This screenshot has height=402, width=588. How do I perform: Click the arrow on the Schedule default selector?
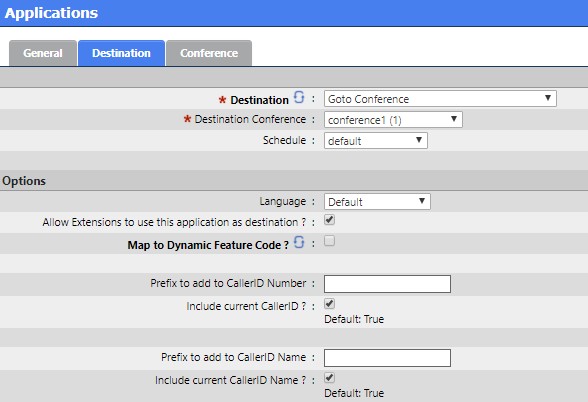coord(419,140)
